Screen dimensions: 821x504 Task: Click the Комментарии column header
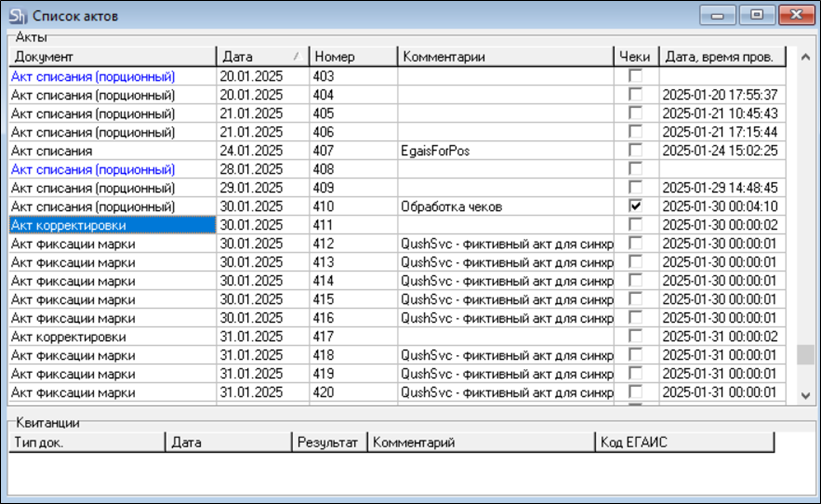pos(505,57)
